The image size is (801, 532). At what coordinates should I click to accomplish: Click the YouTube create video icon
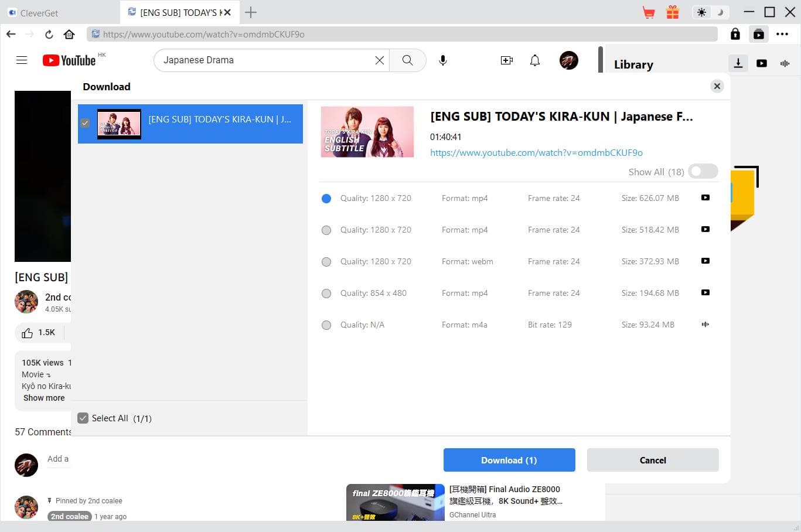pyautogui.click(x=506, y=60)
